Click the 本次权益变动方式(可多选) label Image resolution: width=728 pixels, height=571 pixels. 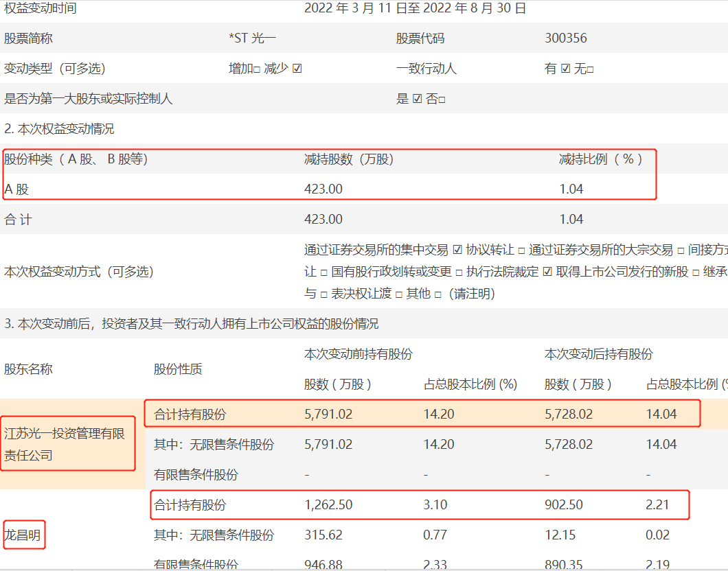pos(79,272)
